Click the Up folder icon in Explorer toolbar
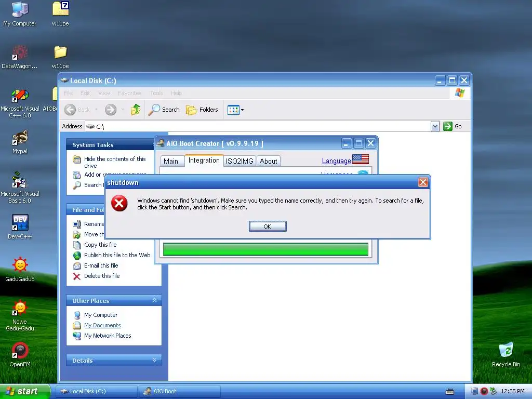The height and width of the screenshot is (399, 532). point(136,110)
